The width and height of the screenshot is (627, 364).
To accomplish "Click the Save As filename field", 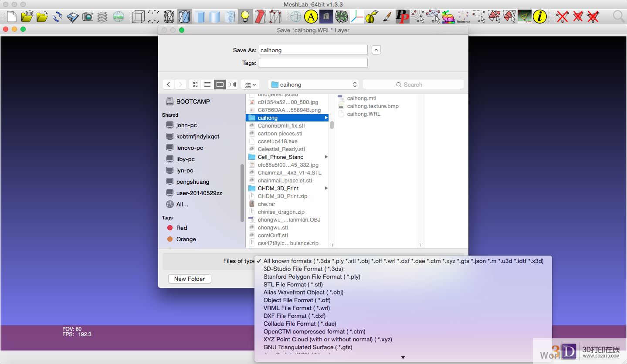I will coord(313,50).
